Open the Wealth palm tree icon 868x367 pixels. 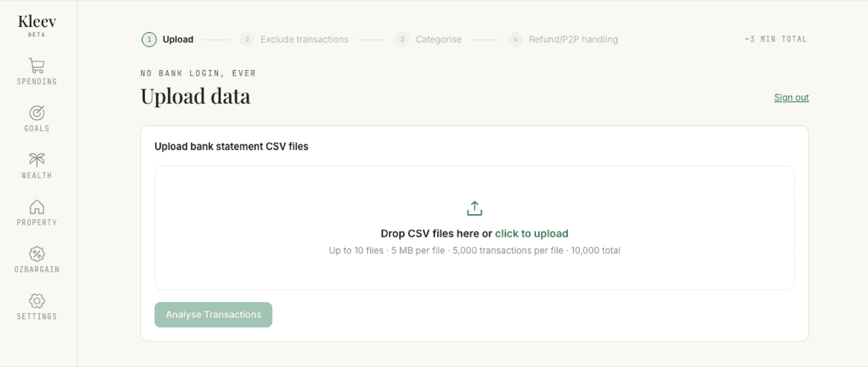37,159
